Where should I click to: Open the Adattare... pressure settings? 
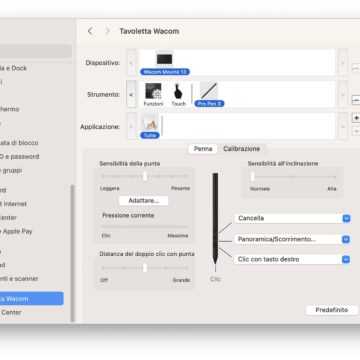[144, 201]
